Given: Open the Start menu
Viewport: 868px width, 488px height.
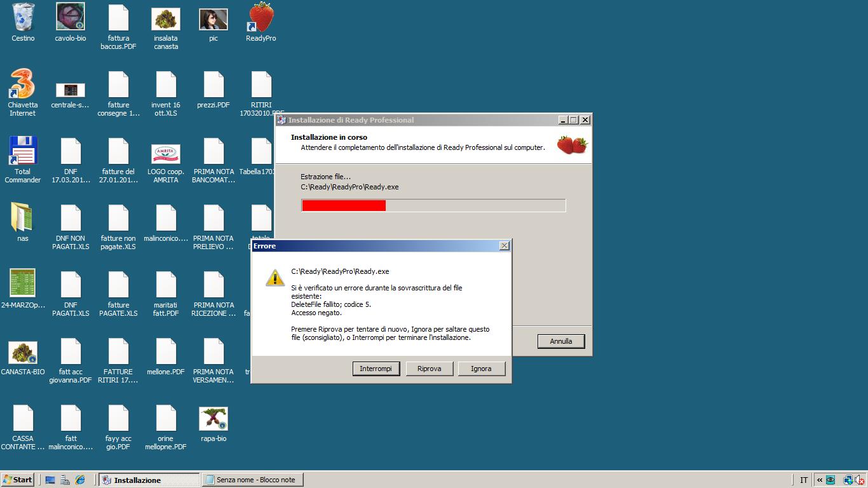Looking at the screenshot, I should (x=18, y=480).
